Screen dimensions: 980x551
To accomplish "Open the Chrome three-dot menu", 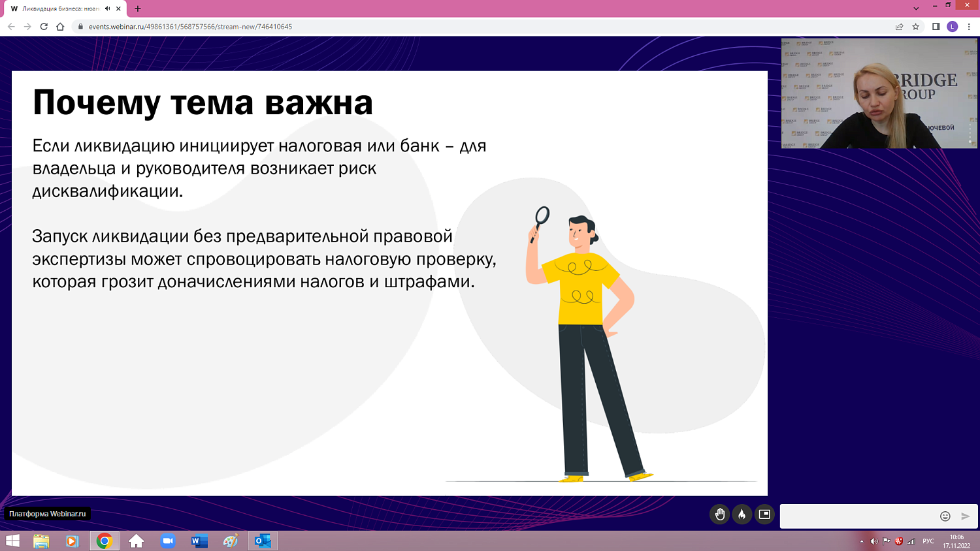I will point(969,27).
